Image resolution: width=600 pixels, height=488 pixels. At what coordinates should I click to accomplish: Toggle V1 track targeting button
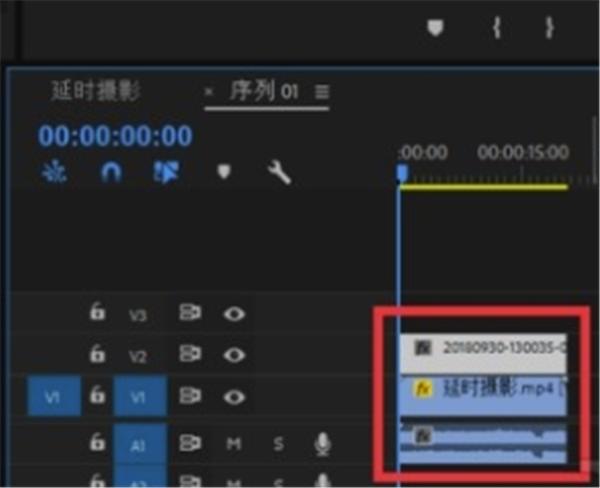[140, 397]
